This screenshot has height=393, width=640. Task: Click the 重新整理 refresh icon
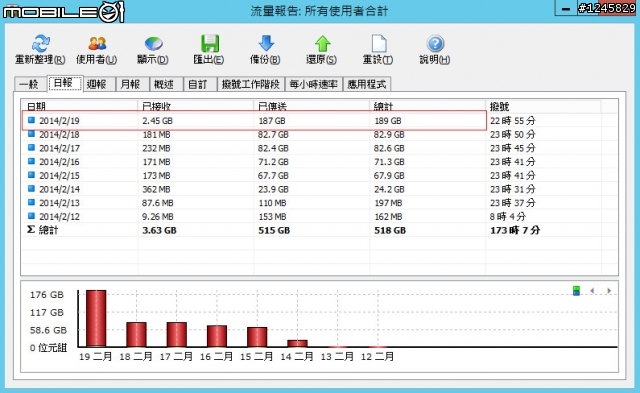point(40,44)
